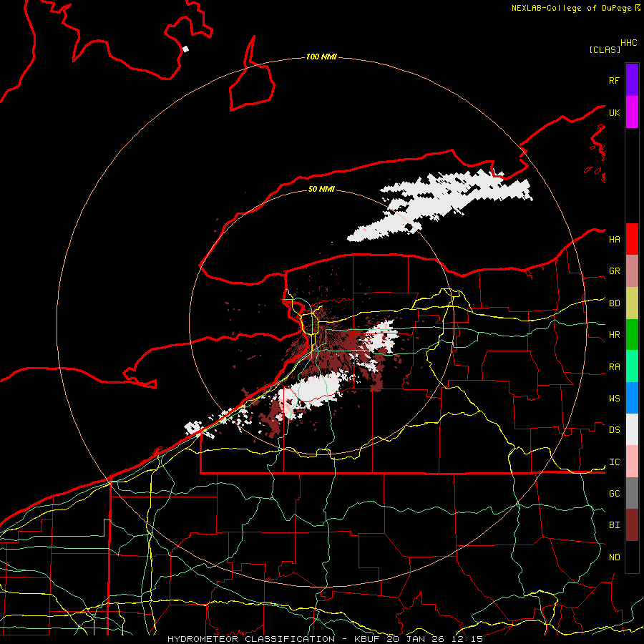Click the GR dusty pink legend swatch

(632, 270)
